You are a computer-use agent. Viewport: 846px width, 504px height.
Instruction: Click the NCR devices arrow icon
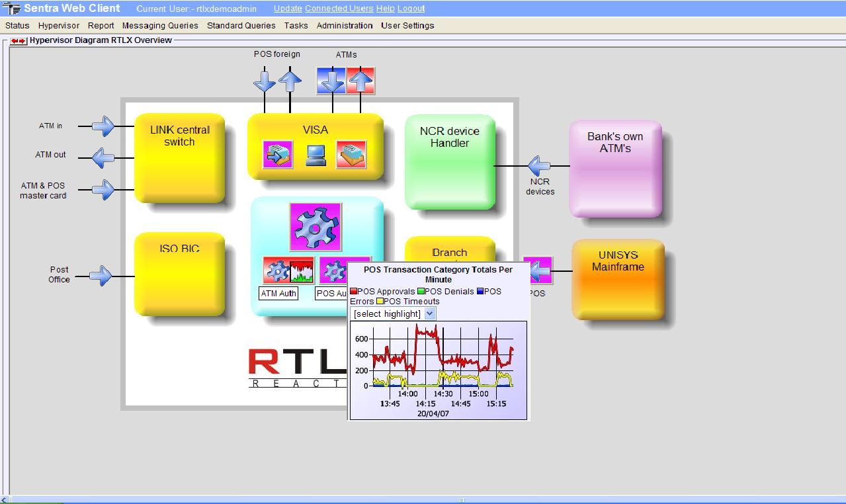click(x=539, y=165)
